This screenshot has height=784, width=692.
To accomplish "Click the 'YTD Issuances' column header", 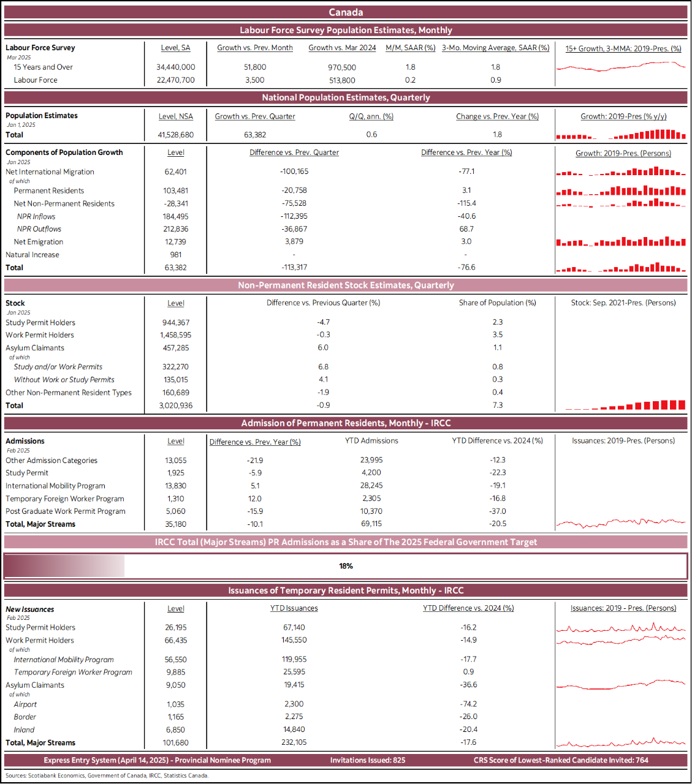I will (x=294, y=608).
